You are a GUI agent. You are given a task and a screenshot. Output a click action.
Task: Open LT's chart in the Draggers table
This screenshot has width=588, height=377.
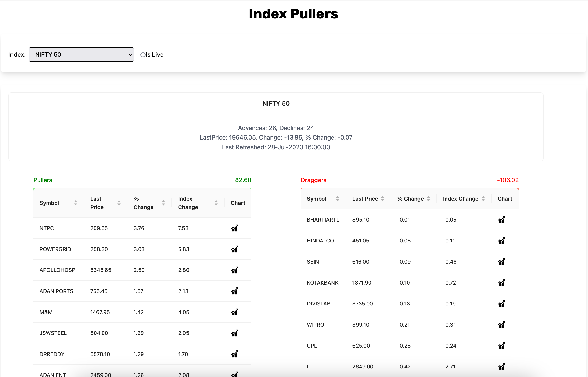(x=502, y=367)
